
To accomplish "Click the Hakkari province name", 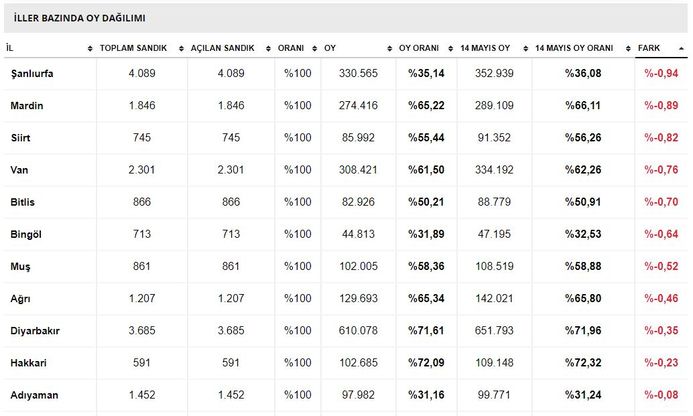I will tap(28, 363).
